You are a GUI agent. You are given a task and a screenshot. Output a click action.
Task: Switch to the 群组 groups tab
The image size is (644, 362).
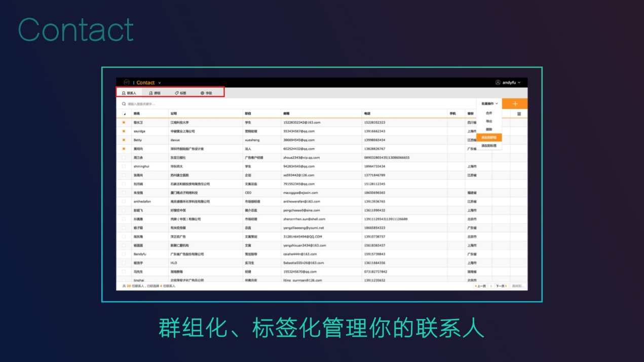[x=155, y=93]
